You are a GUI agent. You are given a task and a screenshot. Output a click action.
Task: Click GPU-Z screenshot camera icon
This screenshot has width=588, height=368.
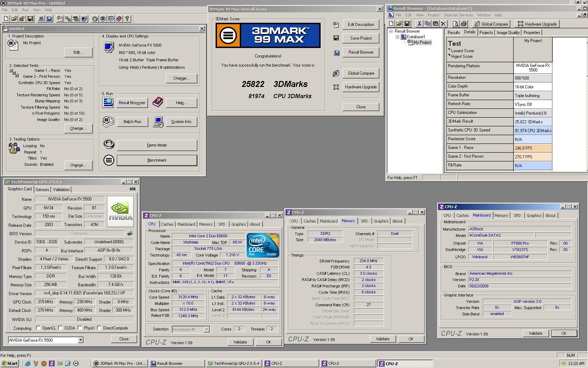tap(133, 189)
